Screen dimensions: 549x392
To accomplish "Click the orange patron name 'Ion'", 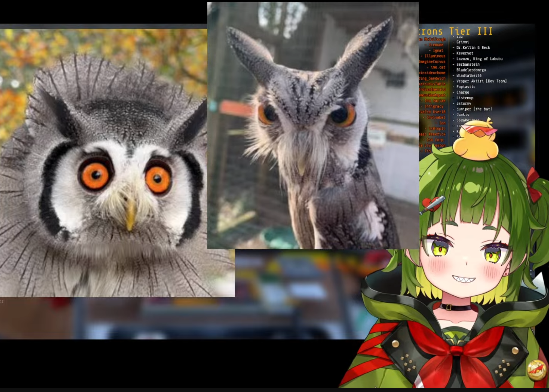I will pyautogui.click(x=442, y=123).
